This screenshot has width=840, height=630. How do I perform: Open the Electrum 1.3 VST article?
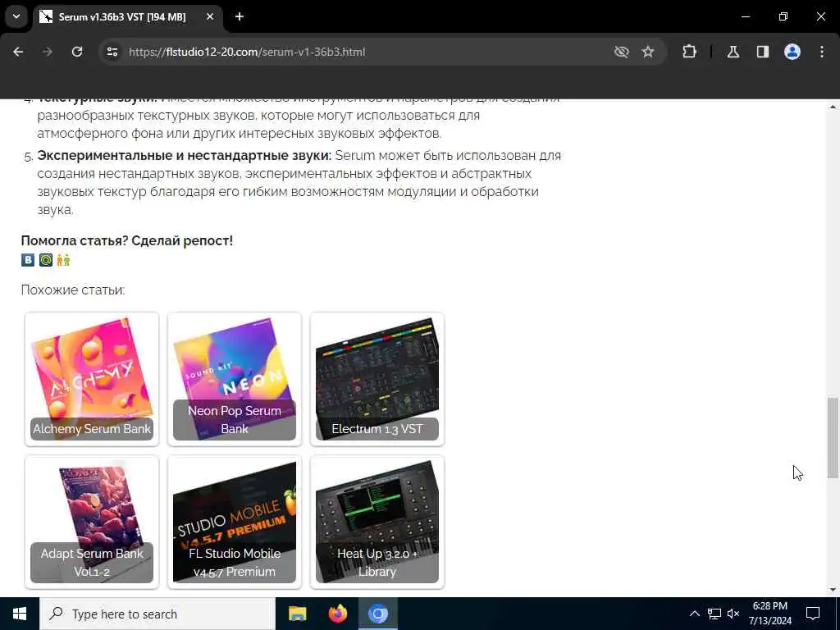coord(377,379)
